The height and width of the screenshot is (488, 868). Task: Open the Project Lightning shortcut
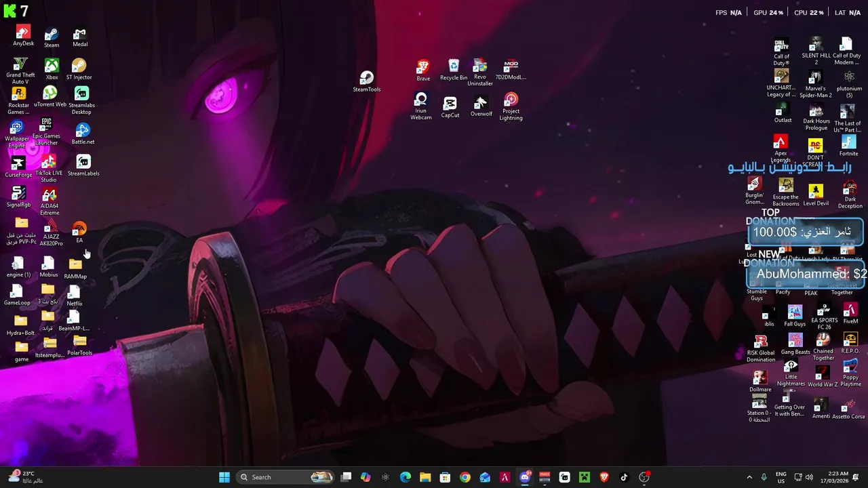pyautogui.click(x=511, y=108)
